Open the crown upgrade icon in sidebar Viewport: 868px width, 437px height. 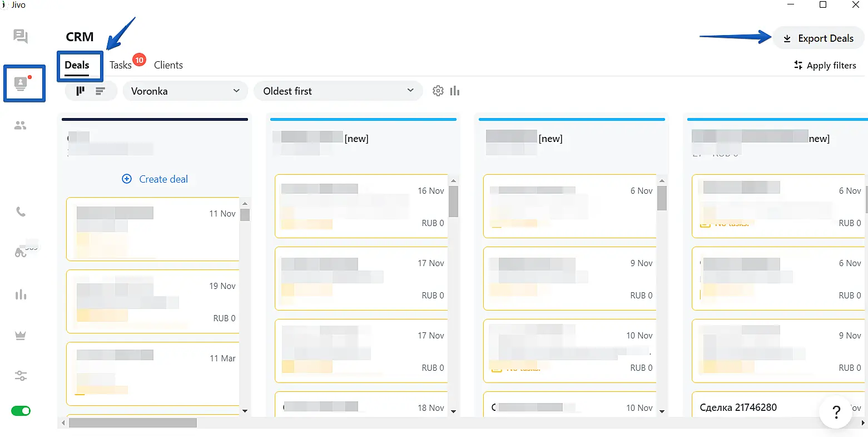(21, 335)
